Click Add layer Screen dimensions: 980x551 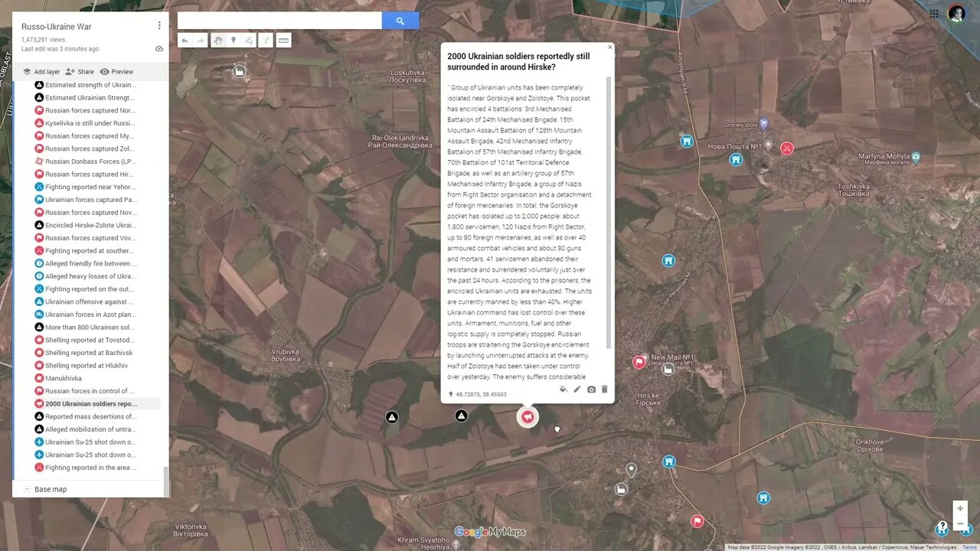tap(41, 72)
